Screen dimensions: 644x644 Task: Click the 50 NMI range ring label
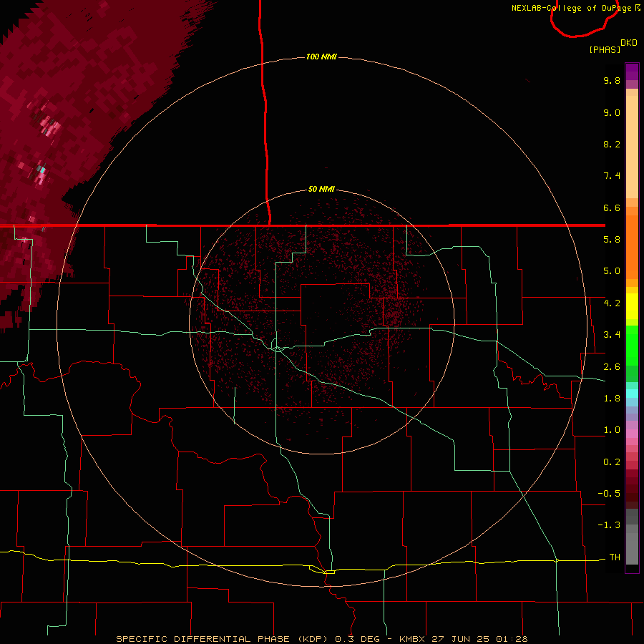(321, 189)
